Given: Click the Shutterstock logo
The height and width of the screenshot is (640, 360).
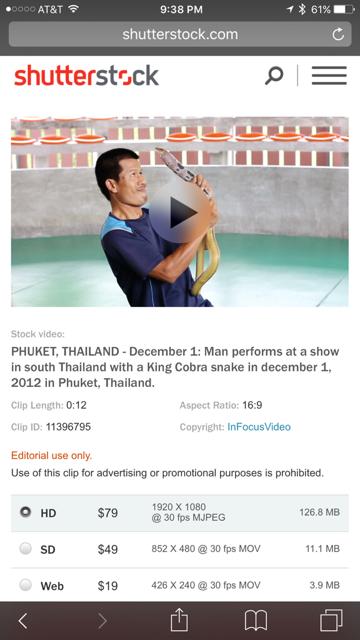Looking at the screenshot, I should (x=86, y=76).
